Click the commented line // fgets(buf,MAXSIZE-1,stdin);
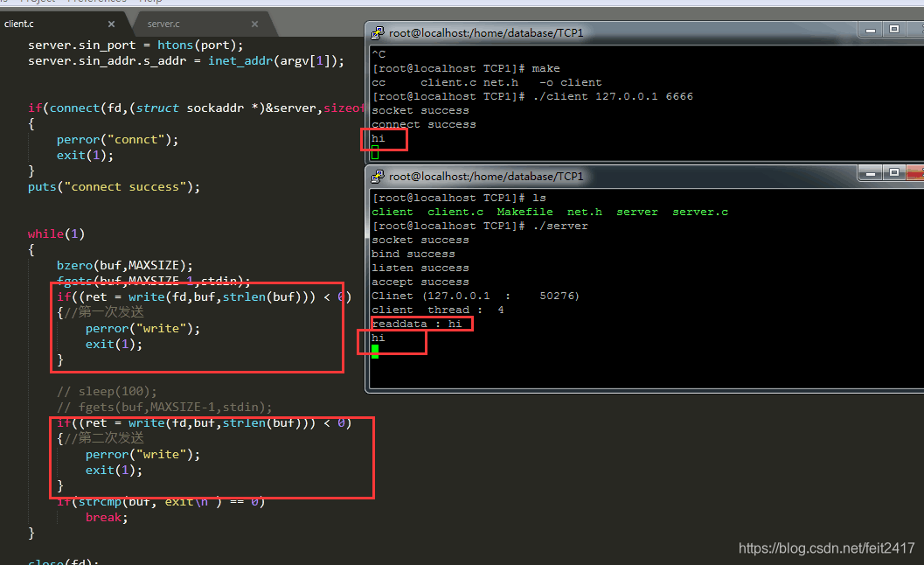 [164, 408]
